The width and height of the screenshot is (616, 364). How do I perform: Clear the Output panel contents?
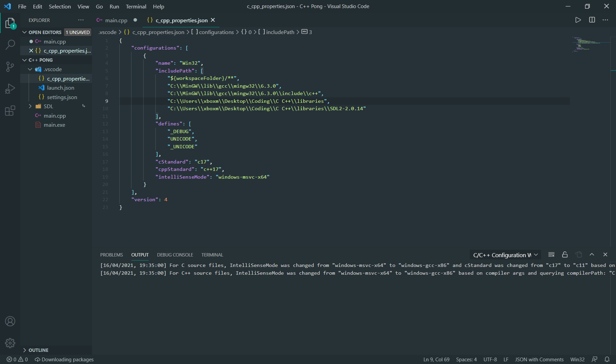(551, 254)
